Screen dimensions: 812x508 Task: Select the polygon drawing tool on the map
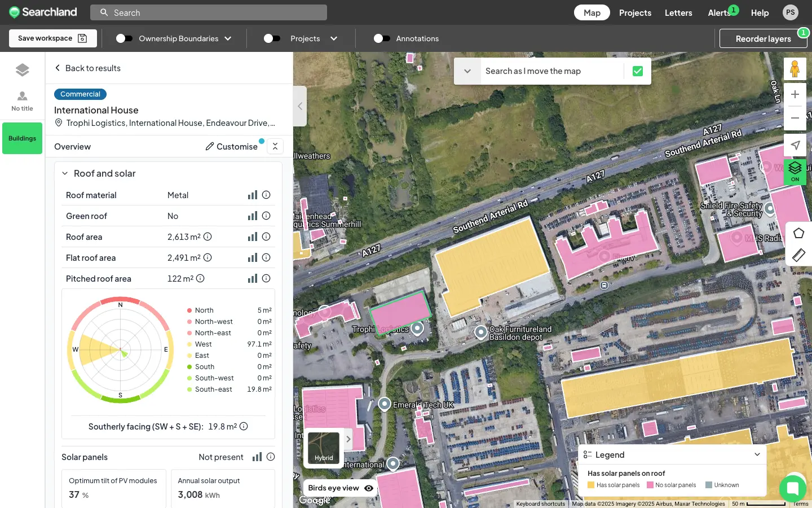point(798,233)
